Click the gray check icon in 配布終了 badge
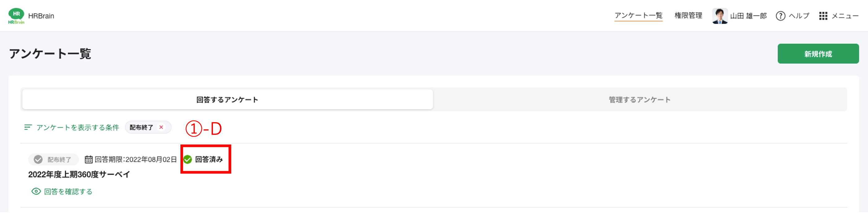The image size is (868, 213). point(38,159)
